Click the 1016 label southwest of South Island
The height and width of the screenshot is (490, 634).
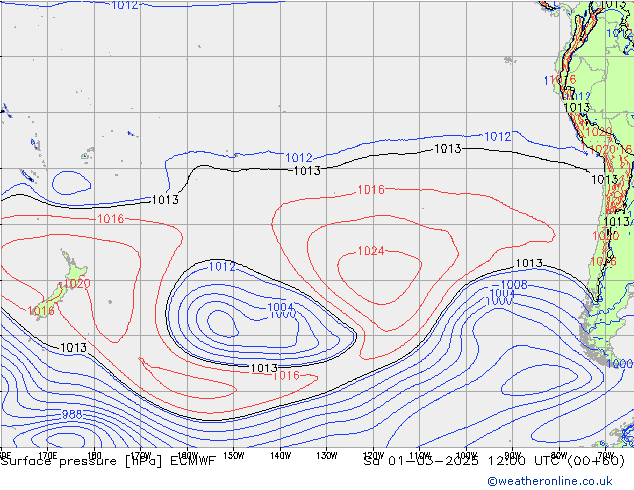click(x=41, y=311)
